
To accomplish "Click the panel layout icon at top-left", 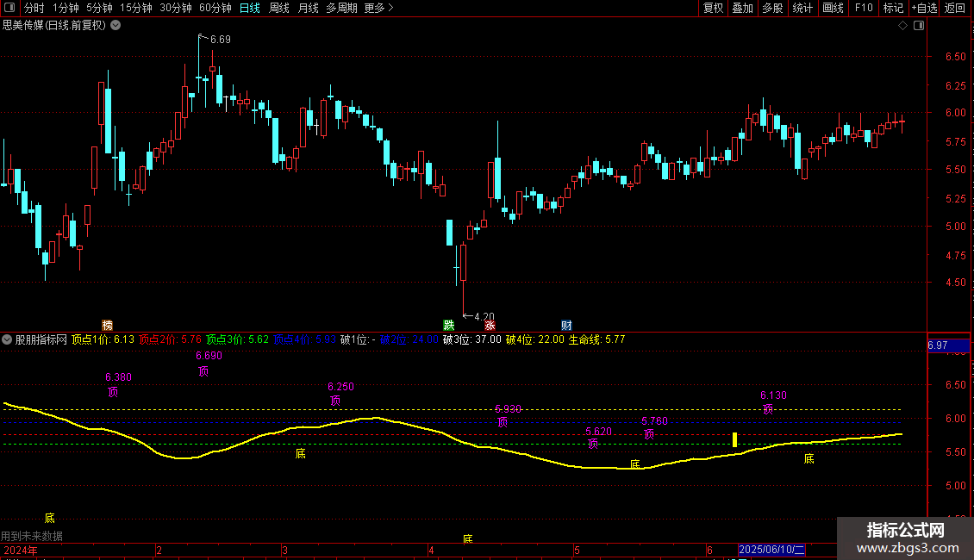I will [x=9, y=8].
